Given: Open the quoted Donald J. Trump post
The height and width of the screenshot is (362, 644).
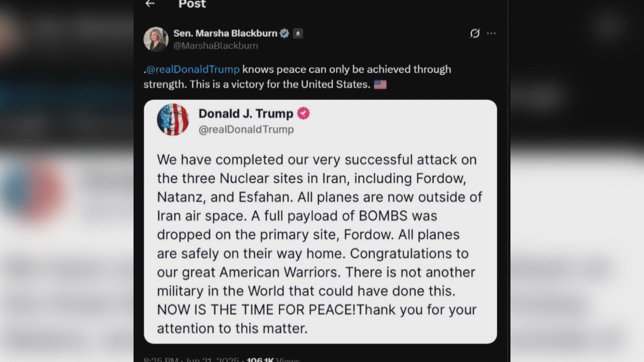Looking at the screenshot, I should (x=320, y=221).
